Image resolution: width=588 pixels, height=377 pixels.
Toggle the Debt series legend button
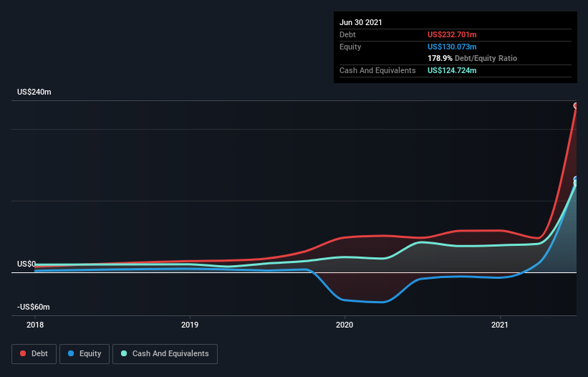[x=34, y=354]
